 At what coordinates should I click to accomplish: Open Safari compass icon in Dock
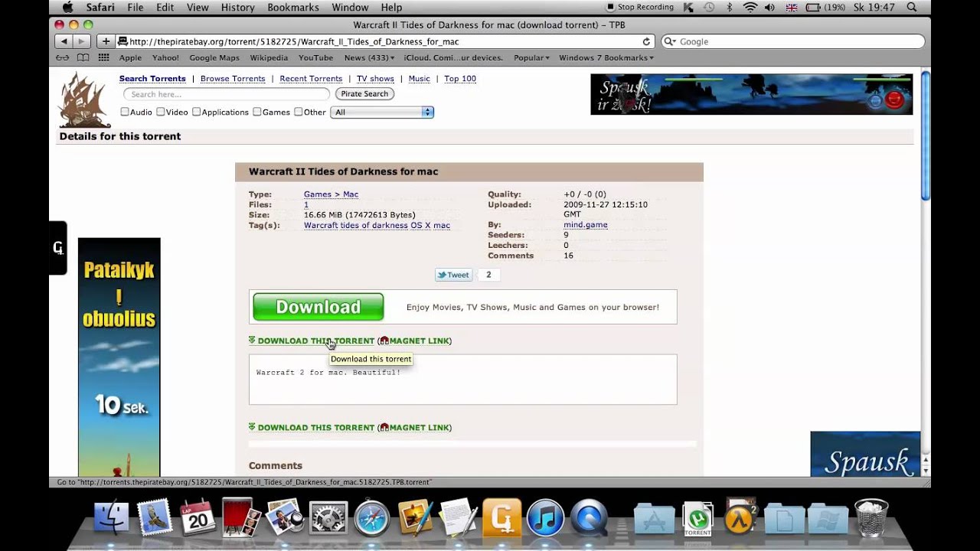click(x=371, y=518)
